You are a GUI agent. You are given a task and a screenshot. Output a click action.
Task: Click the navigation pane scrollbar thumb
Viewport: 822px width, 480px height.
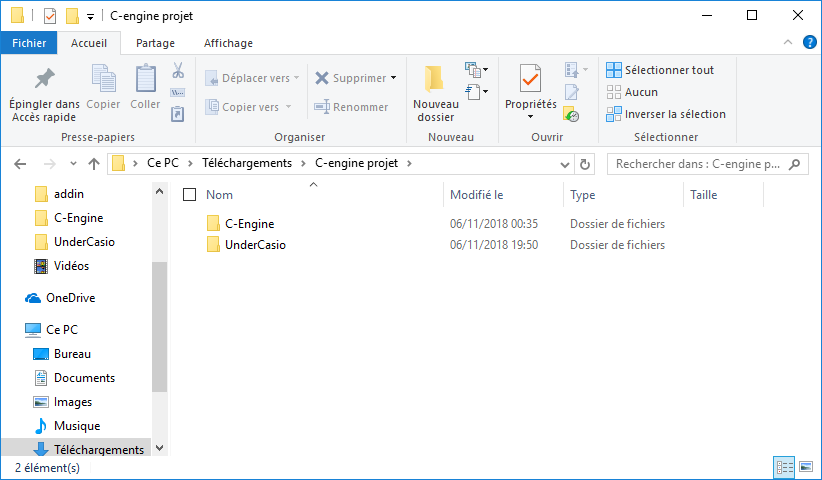click(x=159, y=326)
